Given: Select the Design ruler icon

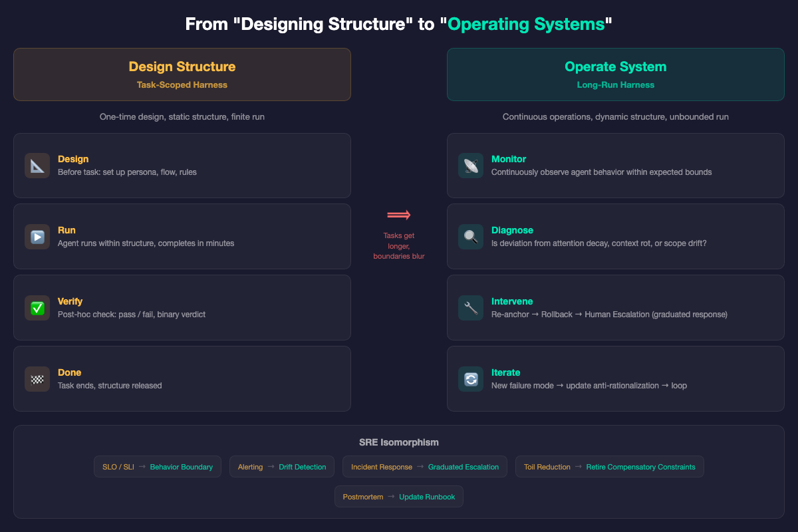Looking at the screenshot, I should point(37,165).
